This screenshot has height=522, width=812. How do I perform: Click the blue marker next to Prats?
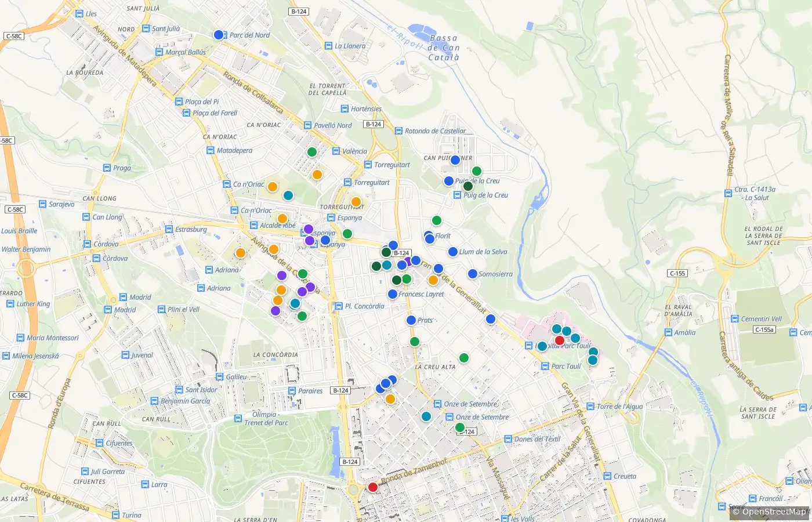tap(411, 320)
